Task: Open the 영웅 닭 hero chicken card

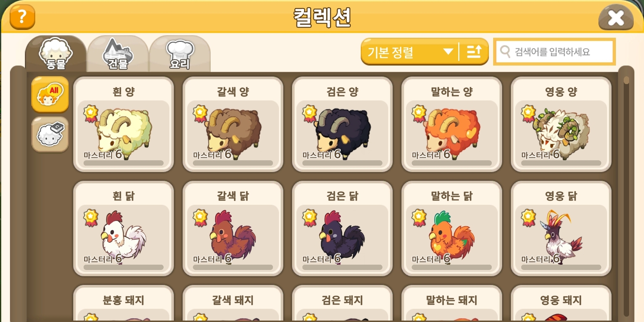Action: point(561,229)
